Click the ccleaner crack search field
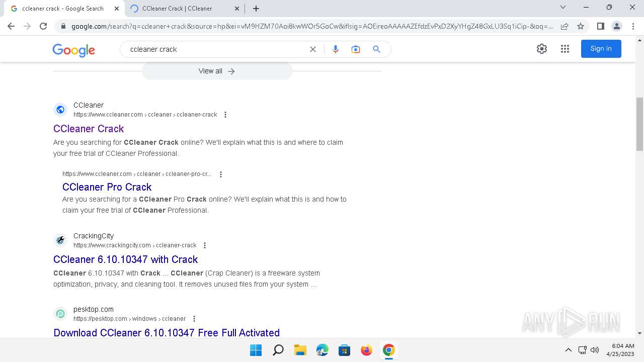The width and height of the screenshot is (644, 362). point(216,49)
